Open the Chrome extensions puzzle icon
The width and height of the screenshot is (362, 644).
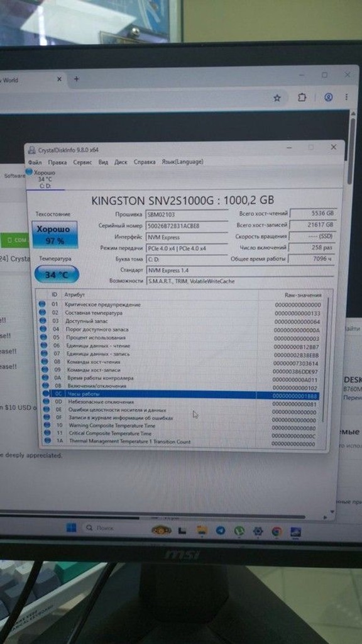click(302, 97)
